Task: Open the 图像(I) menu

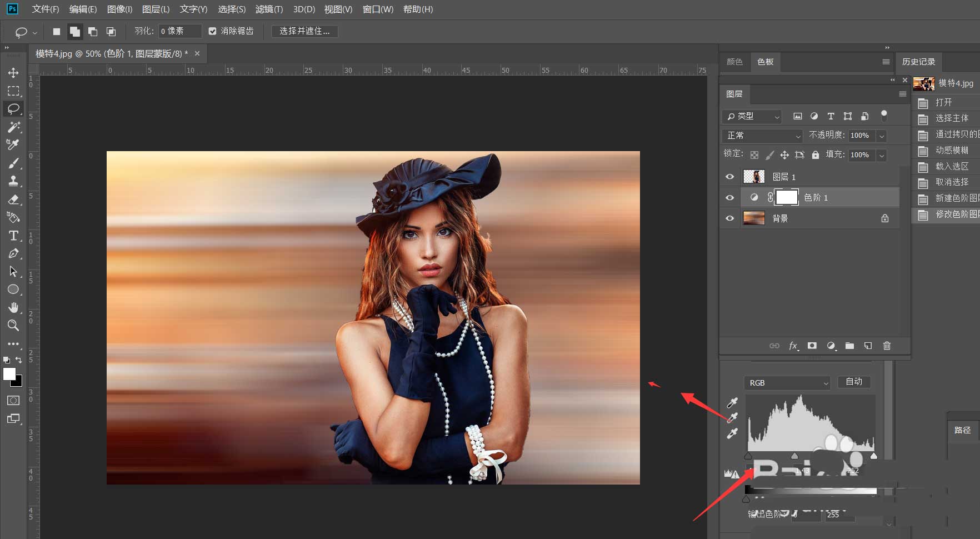Action: tap(119, 9)
